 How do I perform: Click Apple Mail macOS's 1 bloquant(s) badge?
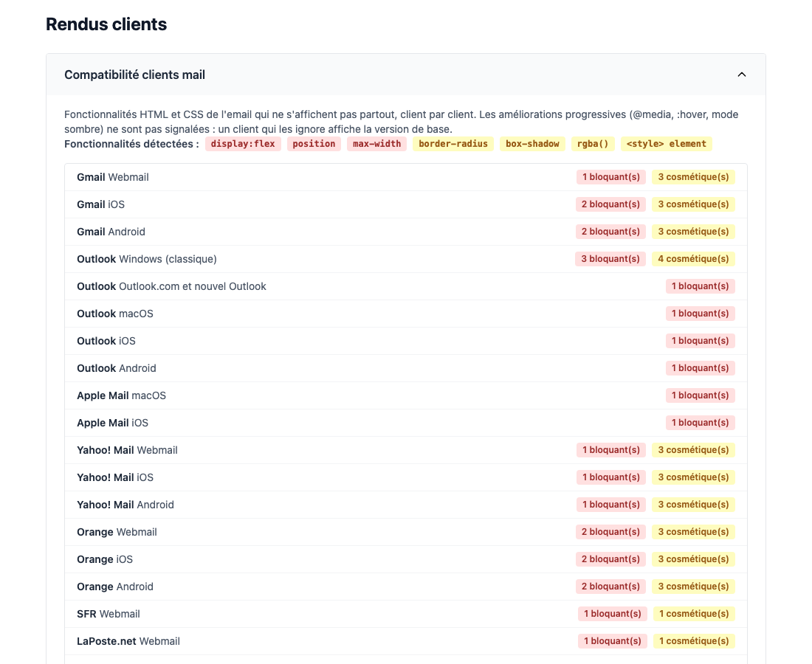click(x=700, y=395)
